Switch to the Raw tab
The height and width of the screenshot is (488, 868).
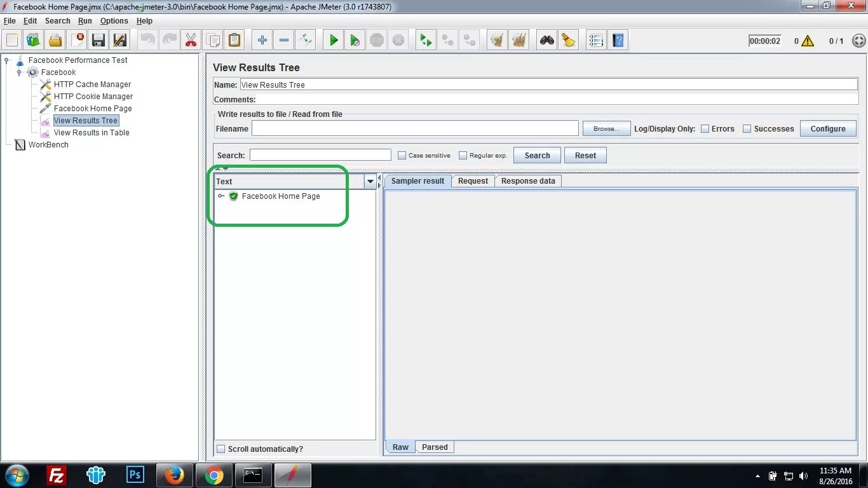[x=400, y=447]
